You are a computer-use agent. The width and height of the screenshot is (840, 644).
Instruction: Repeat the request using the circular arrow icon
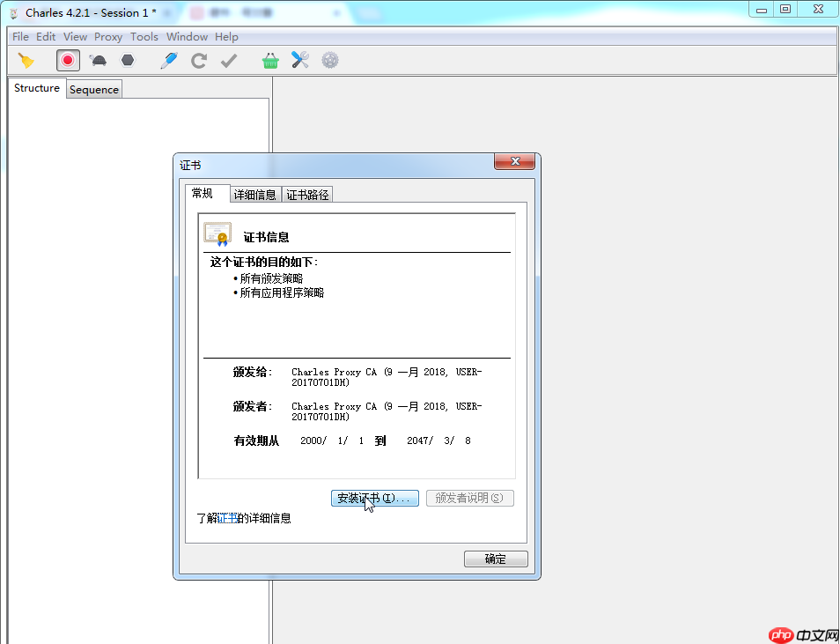pyautogui.click(x=198, y=60)
